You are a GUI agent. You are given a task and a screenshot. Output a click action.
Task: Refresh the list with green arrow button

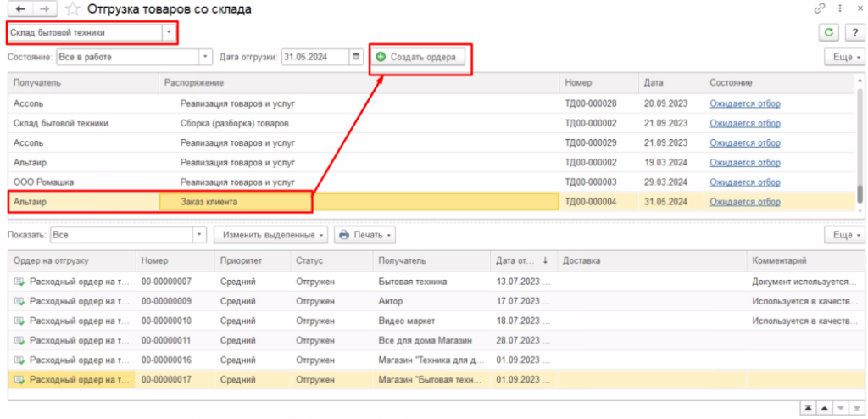click(x=827, y=32)
